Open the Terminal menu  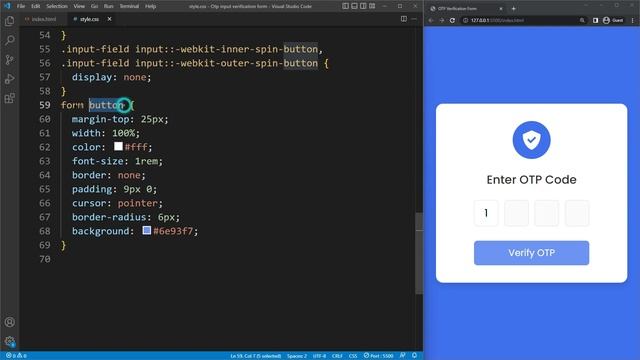point(129,6)
